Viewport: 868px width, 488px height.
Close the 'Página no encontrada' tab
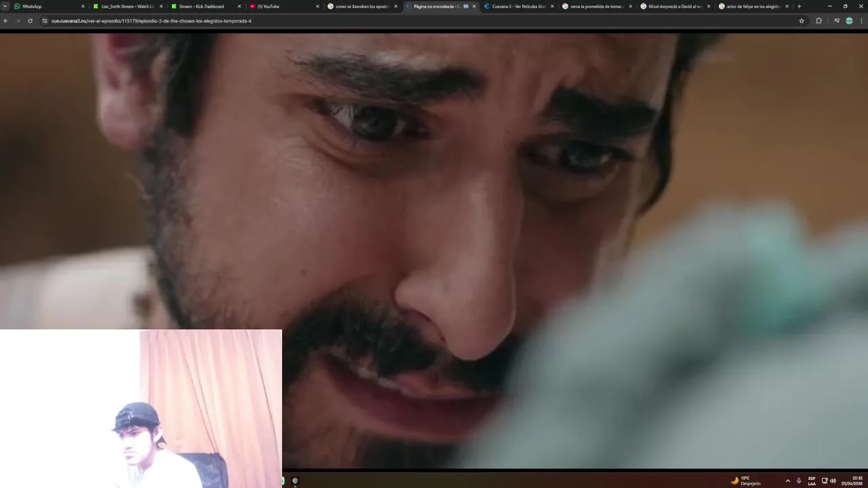coord(474,6)
